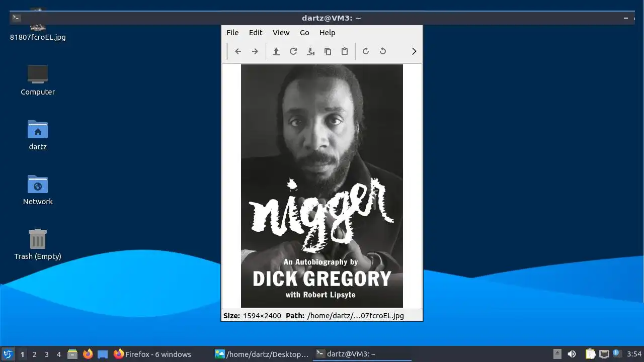Click the paste clipboard icon in toolbar
This screenshot has height=362, width=644.
point(345,51)
